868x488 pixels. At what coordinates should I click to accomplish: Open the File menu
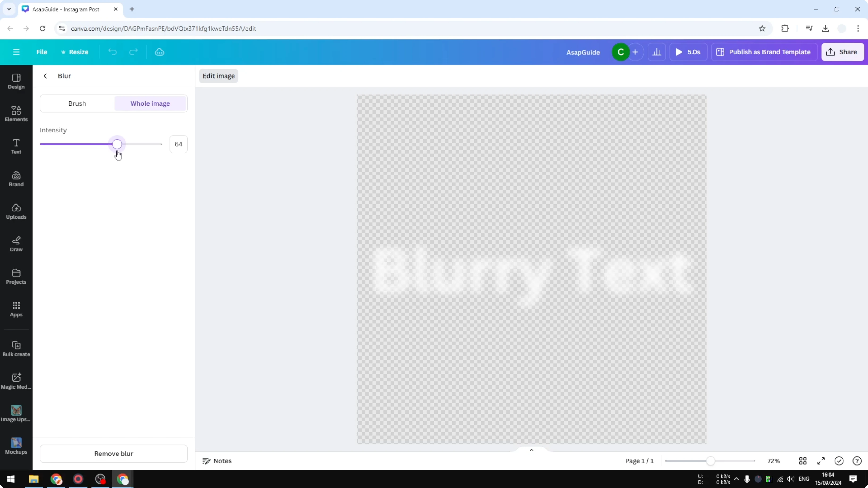pyautogui.click(x=42, y=52)
